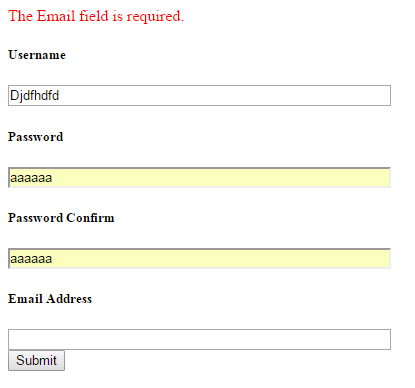Click the Djdfhdfd text in Username box
This screenshot has width=415, height=388.
(35, 96)
